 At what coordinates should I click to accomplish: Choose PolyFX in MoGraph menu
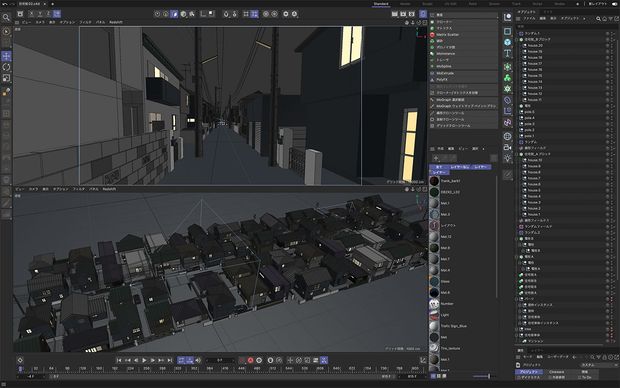point(463,80)
